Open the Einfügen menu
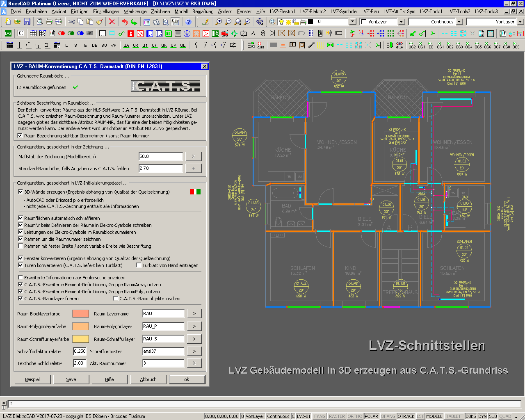Screen dimensions: 525x420 80,11
